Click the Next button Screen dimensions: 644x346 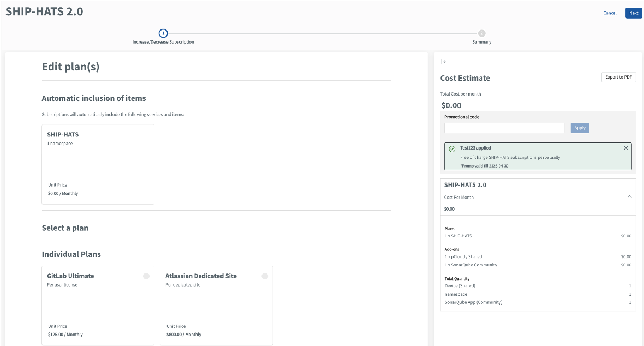pyautogui.click(x=634, y=13)
